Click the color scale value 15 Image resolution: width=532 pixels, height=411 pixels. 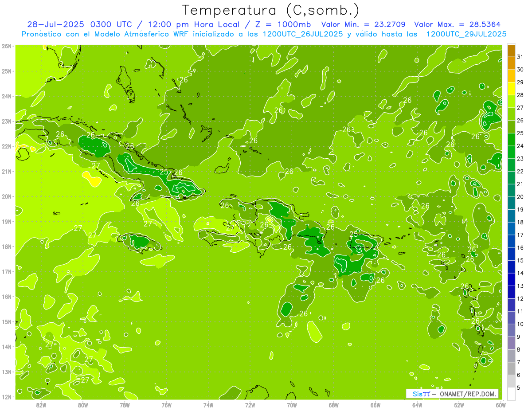pos(520,260)
